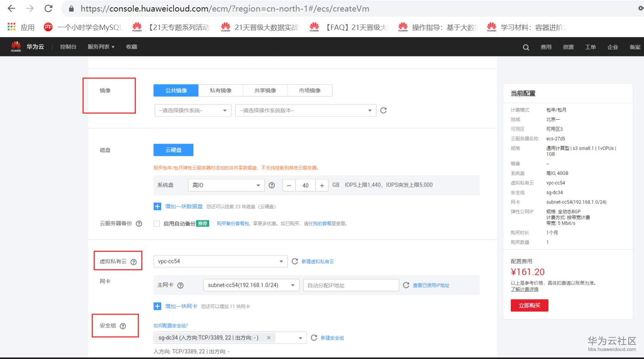Image resolution: width=644 pixels, height=359 pixels.
Task: Open 收藏 in the top bar
Action: pos(132,47)
